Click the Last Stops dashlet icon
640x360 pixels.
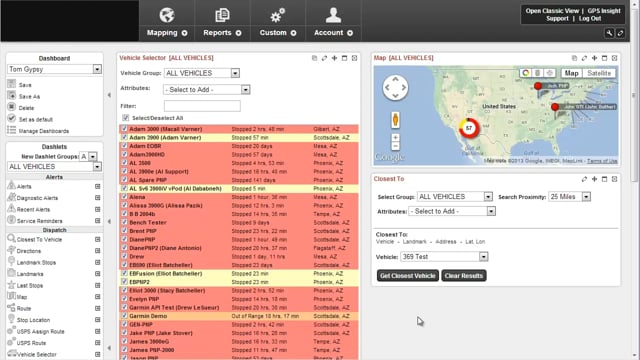[11, 284]
